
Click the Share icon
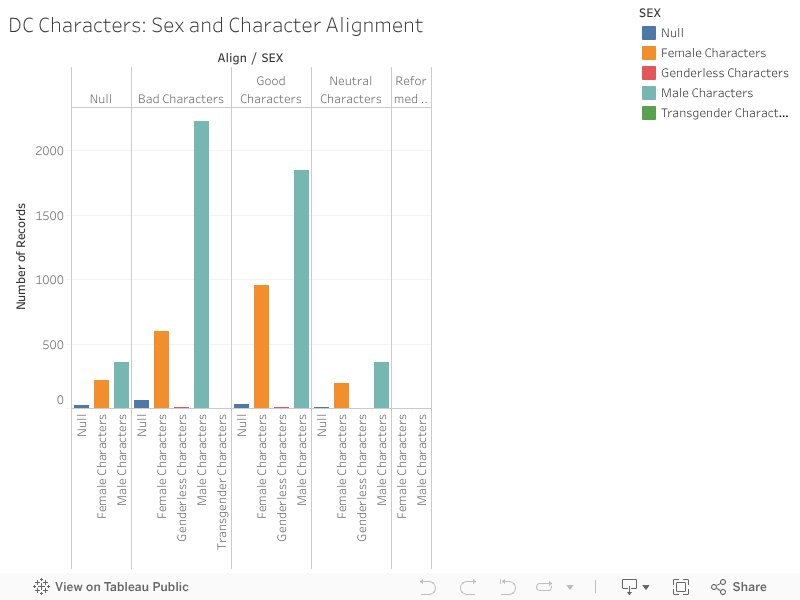pos(718,587)
